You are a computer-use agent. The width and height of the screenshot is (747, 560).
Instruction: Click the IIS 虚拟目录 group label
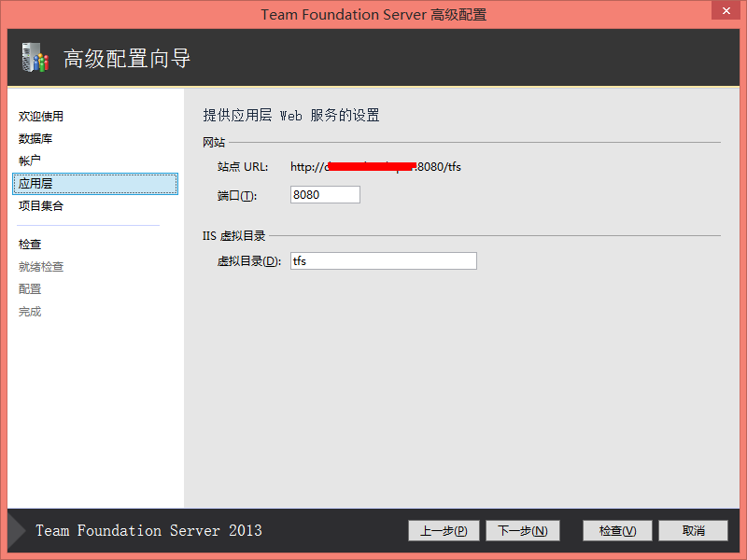point(234,236)
